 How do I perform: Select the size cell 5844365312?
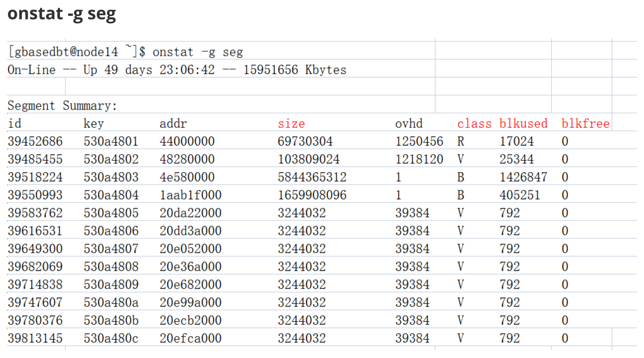tap(312, 177)
